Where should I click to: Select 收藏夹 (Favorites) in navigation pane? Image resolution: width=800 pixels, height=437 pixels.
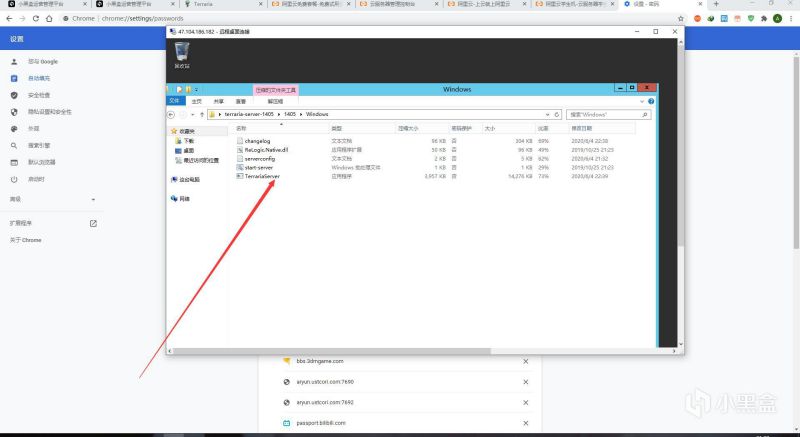183,131
